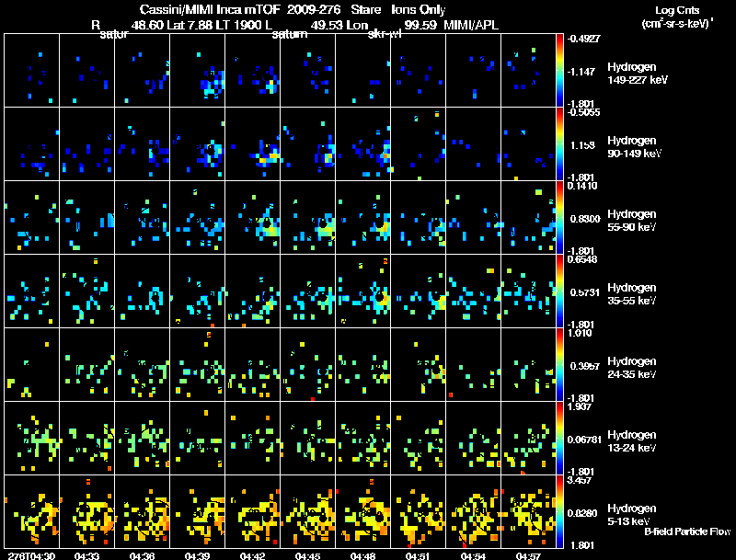This screenshot has height=560, width=736.
Task: Select the '04:42' time axis label
Action: click(x=252, y=555)
